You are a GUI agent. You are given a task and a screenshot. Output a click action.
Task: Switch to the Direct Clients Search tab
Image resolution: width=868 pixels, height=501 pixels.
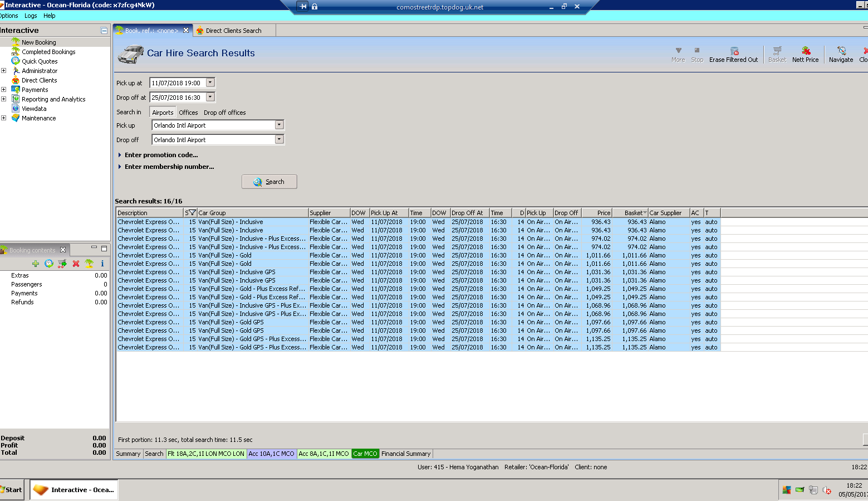pyautogui.click(x=233, y=31)
